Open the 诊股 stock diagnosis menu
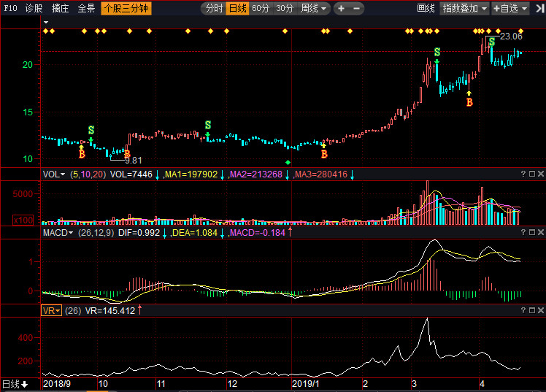This screenshot has height=392, width=546. pyautogui.click(x=34, y=9)
